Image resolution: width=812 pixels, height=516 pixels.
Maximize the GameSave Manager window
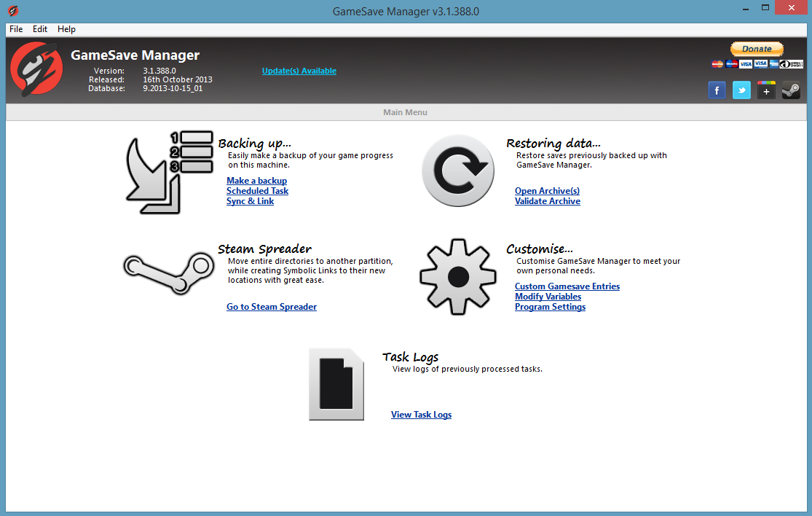[765, 8]
